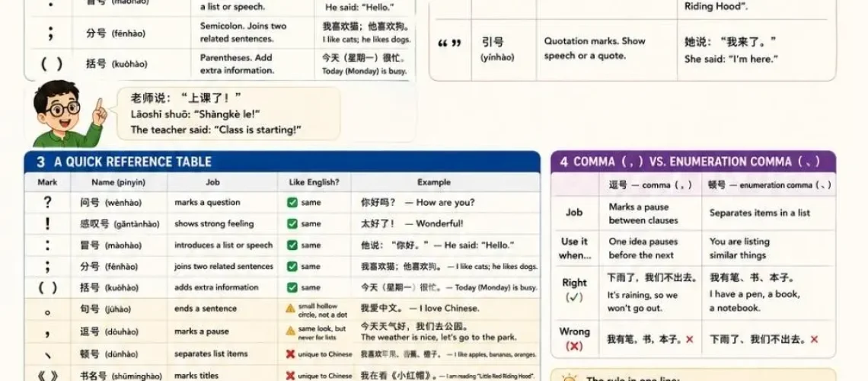Click the green check in the 问号 row
868x381 pixels.
[292, 203]
